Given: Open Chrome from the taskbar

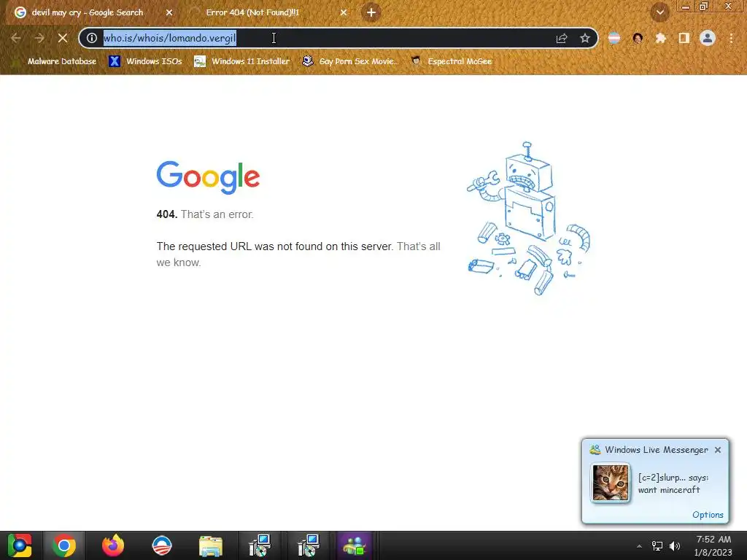Looking at the screenshot, I should point(64,545).
